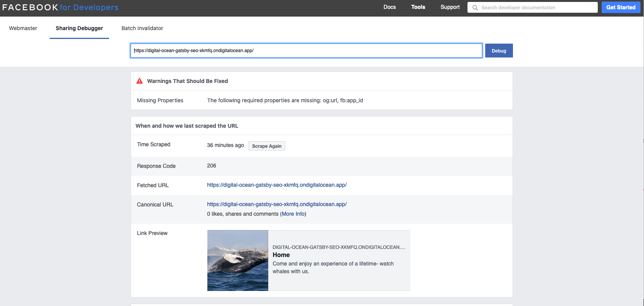Click the Scrape Again button
This screenshot has height=306, width=644.
(267, 146)
